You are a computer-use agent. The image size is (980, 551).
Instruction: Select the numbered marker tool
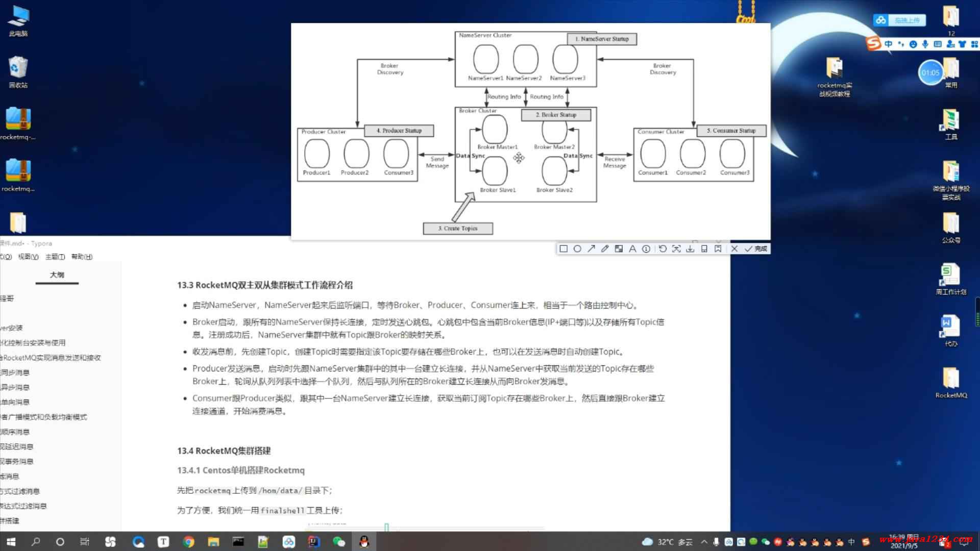(x=646, y=249)
